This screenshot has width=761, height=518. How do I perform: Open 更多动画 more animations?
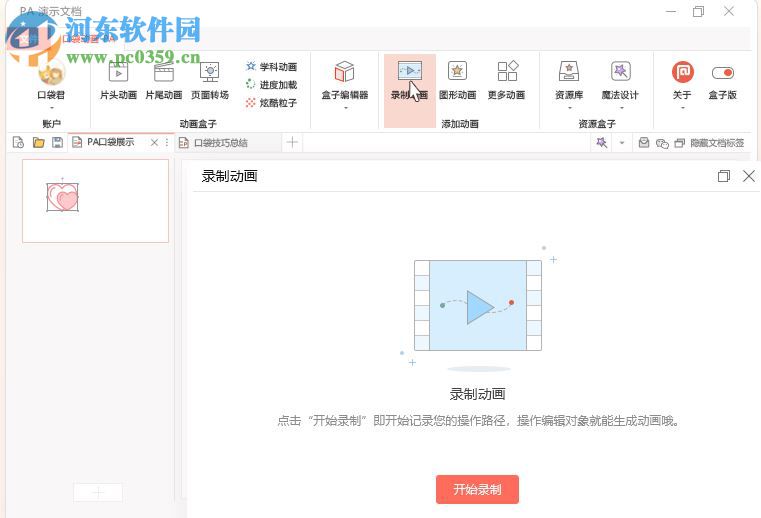pyautogui.click(x=507, y=80)
